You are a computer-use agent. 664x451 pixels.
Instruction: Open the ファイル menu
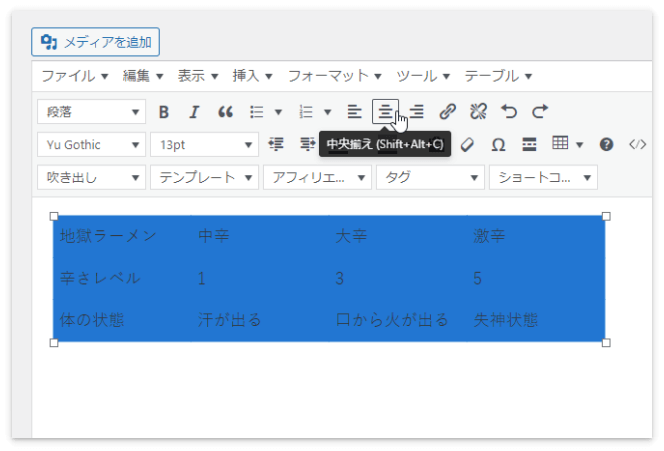click(x=75, y=76)
